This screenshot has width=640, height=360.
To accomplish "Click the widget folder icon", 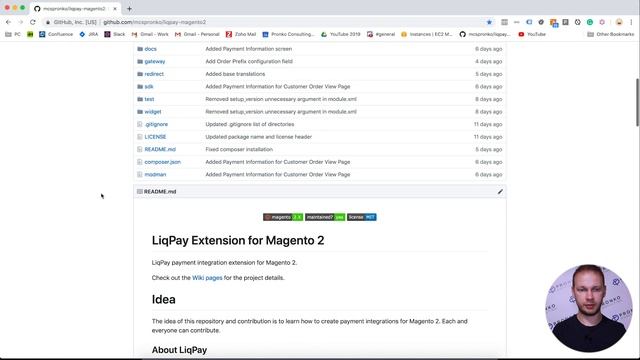I will pyautogui.click(x=140, y=112).
